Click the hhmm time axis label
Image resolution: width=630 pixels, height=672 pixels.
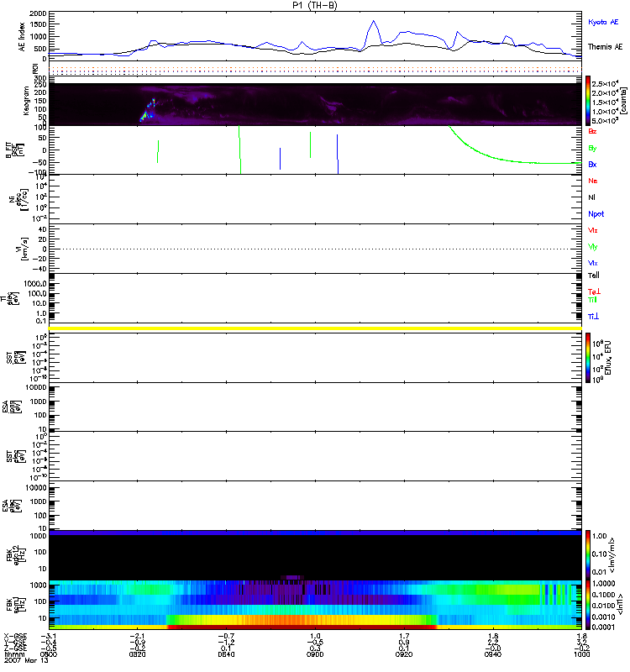pyautogui.click(x=14, y=654)
